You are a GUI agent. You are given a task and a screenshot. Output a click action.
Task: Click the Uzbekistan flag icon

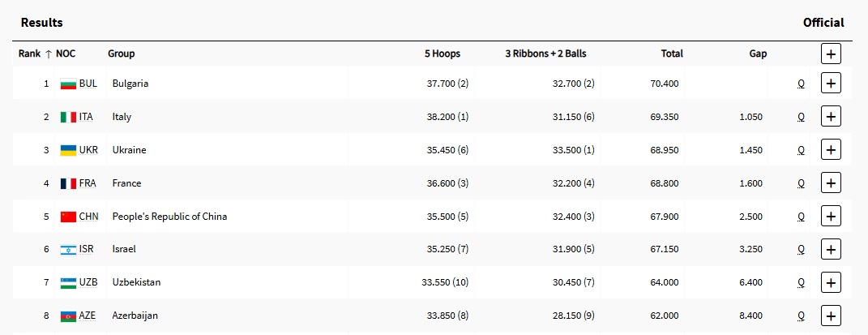[68, 282]
